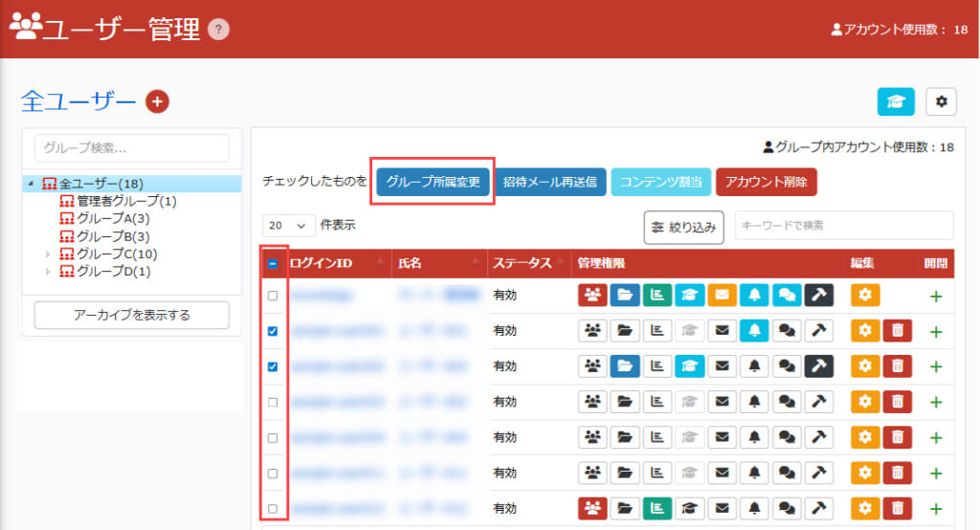Toggle the blue bell permission in second row
The height and width of the screenshot is (530, 980).
756,331
